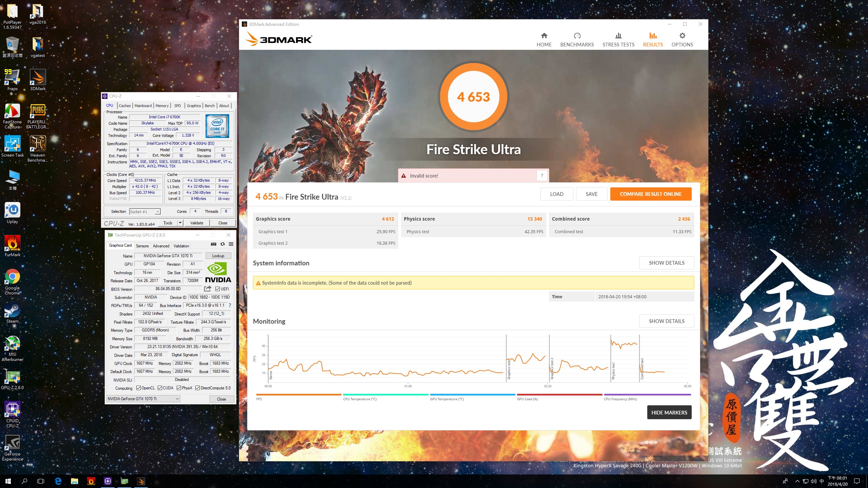Switch to GPU-Z Sensors tab
868x488 pixels.
pyautogui.click(x=142, y=246)
